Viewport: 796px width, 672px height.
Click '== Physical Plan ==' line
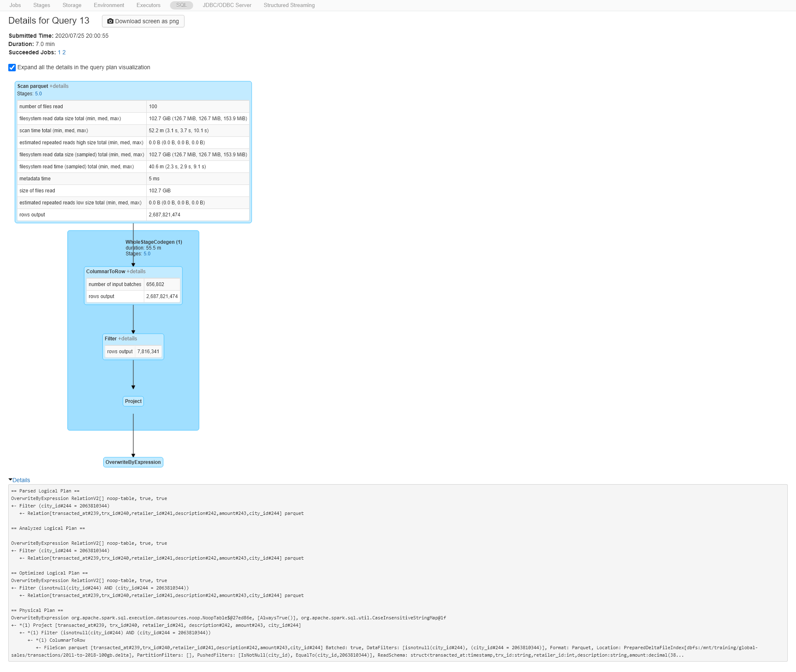(x=37, y=610)
